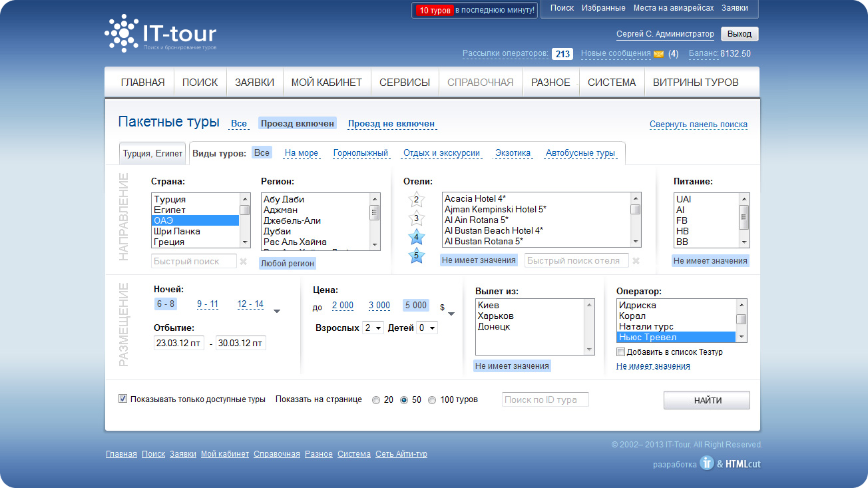Open the Взрослых count dropdown
The height and width of the screenshot is (488, 868).
tap(373, 328)
